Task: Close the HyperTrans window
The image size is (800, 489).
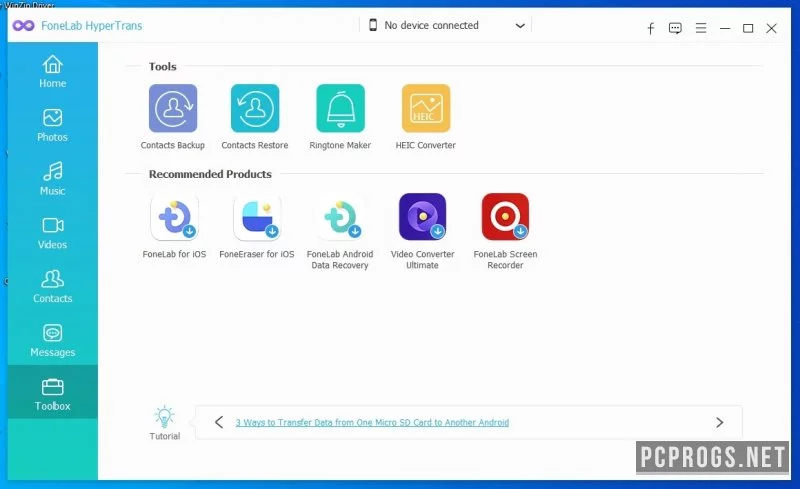Action: tap(771, 29)
